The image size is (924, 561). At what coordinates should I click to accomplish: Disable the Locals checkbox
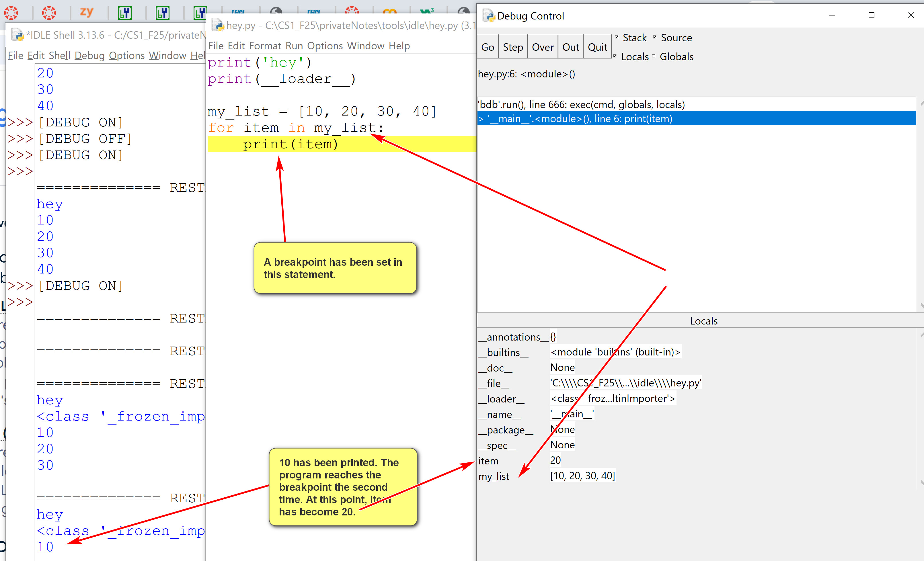click(x=615, y=56)
